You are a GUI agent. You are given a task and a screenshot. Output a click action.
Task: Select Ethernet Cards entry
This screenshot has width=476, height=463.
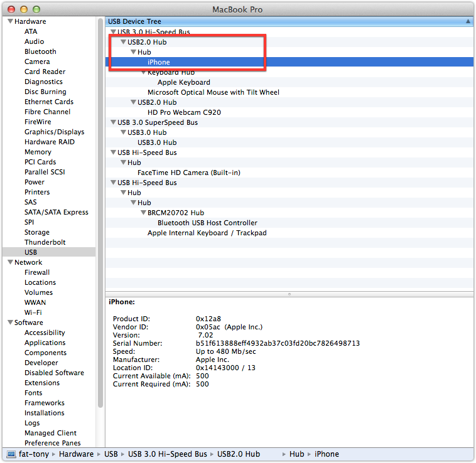point(49,102)
